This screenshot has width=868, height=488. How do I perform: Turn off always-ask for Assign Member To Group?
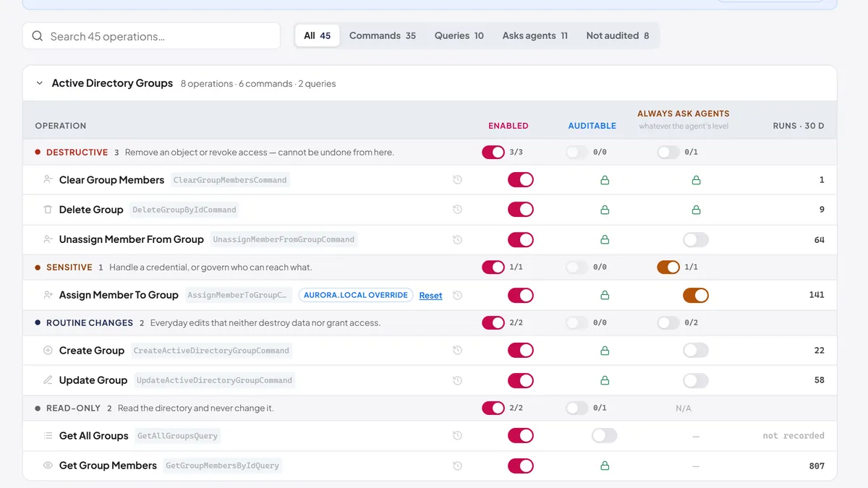[696, 295]
